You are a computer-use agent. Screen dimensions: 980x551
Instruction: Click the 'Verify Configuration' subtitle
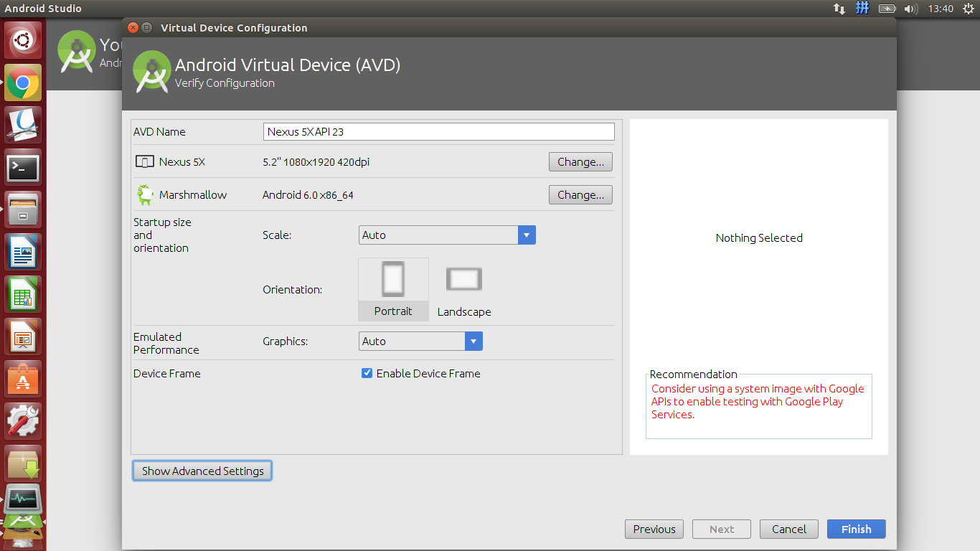[x=225, y=83]
